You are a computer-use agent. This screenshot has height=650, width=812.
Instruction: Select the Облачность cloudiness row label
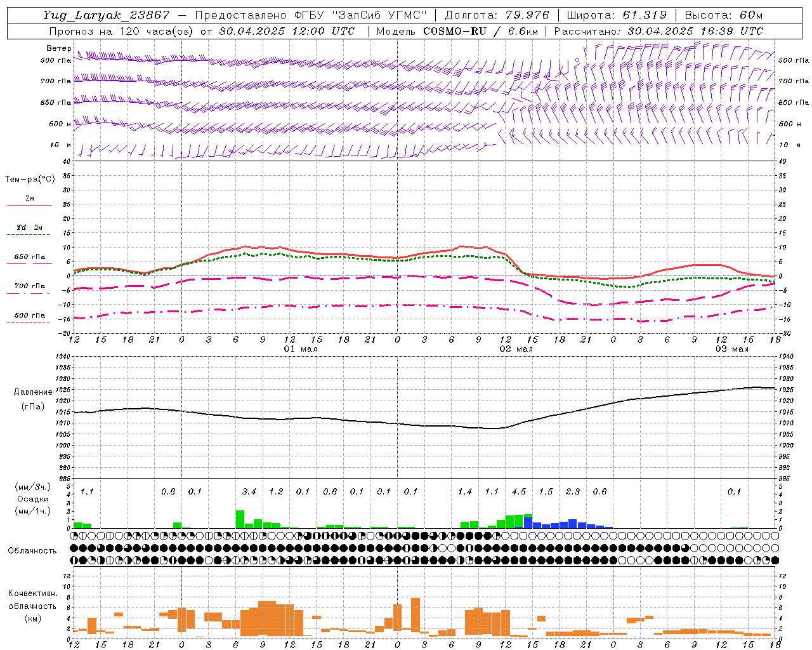32,551
